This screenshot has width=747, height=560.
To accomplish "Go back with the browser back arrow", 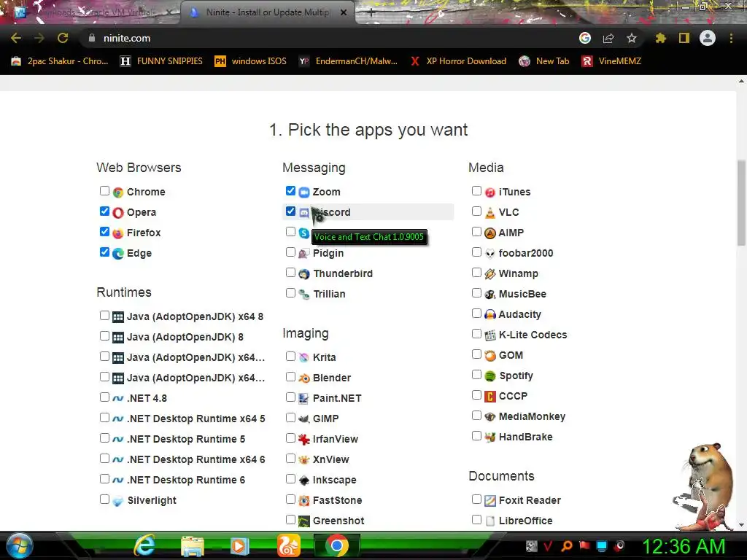I will (16, 38).
